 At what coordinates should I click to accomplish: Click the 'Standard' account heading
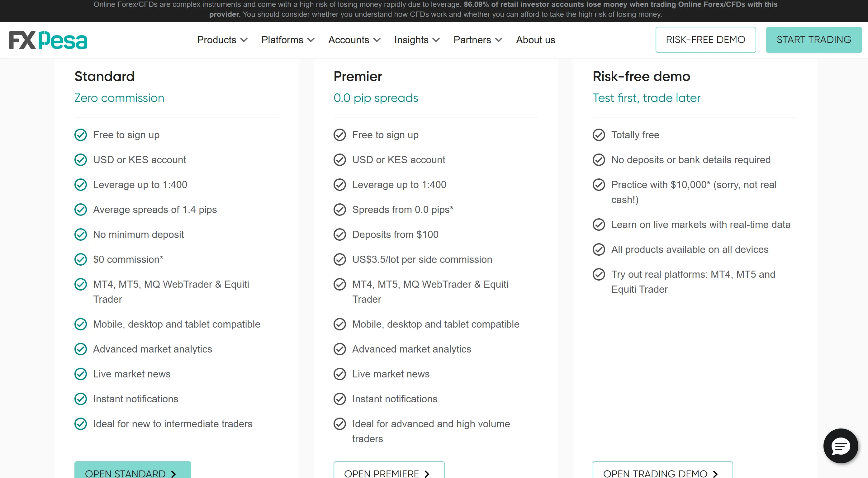tap(104, 77)
